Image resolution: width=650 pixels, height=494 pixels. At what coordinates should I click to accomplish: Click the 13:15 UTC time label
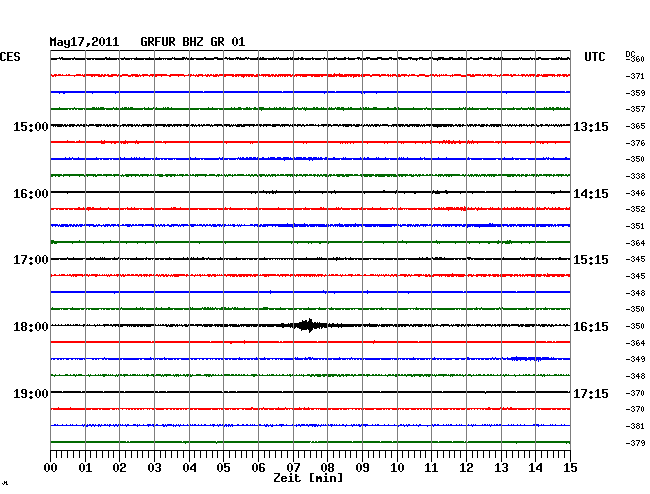[591, 126]
